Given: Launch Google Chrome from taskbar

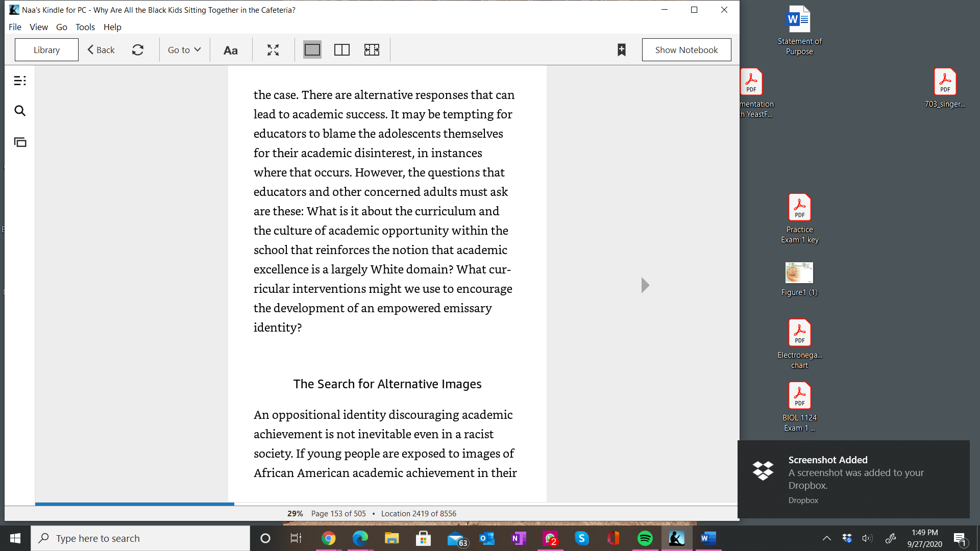Looking at the screenshot, I should [329, 538].
